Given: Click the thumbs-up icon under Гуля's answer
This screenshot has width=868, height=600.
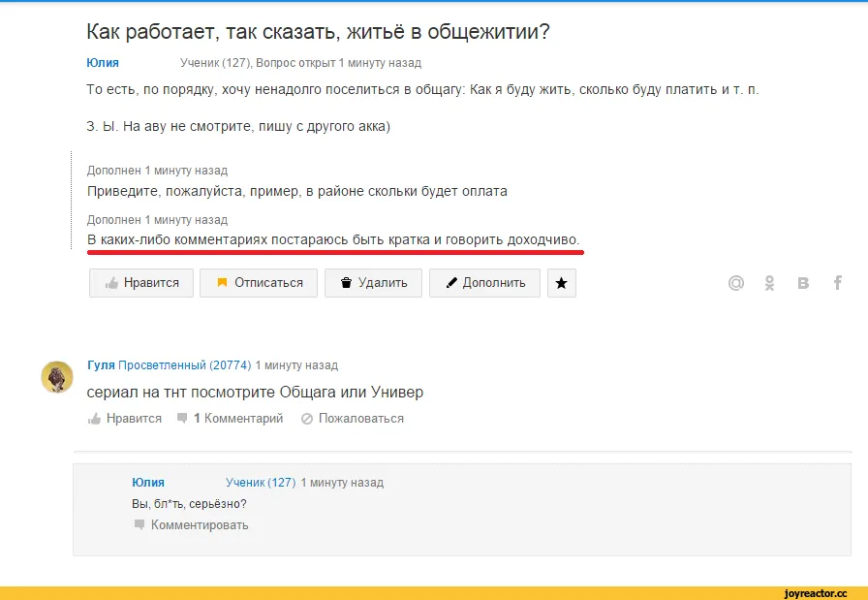Looking at the screenshot, I should (x=94, y=419).
